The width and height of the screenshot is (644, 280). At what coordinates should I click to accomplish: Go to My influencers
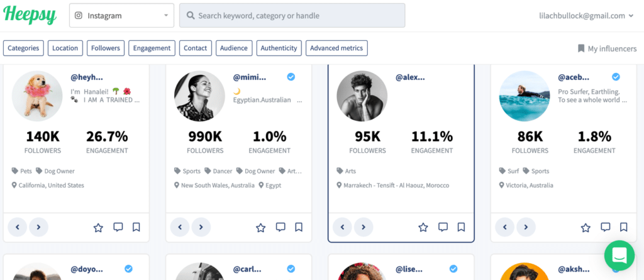tap(605, 48)
